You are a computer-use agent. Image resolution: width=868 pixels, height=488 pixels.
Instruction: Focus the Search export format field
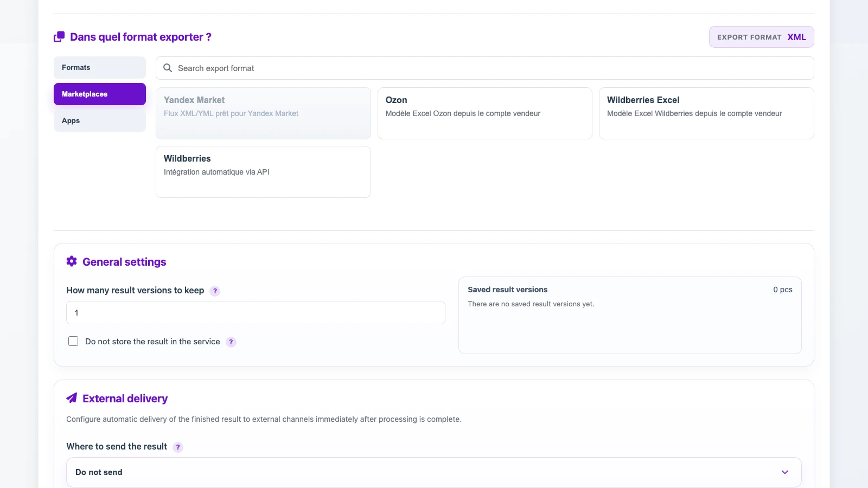(x=484, y=68)
